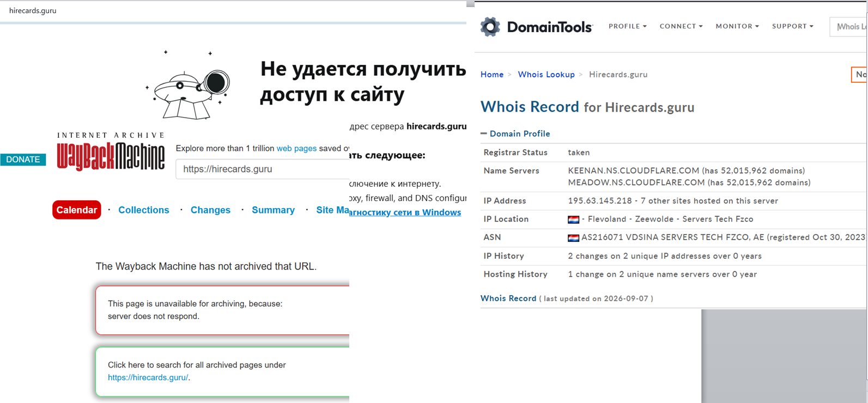Viewport: 868px width, 403px height.
Task: Open the 'web pages' link
Action: (296, 148)
